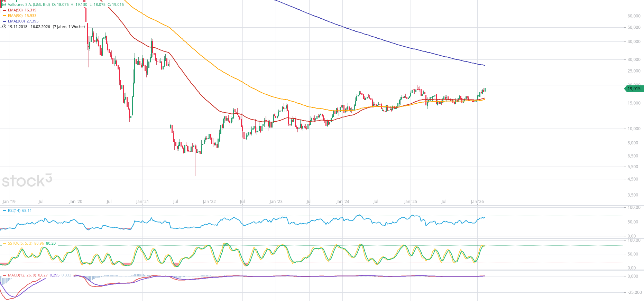The image size is (644, 301).
Task: Click the green 19,015 current price tag
Action: tap(634, 89)
